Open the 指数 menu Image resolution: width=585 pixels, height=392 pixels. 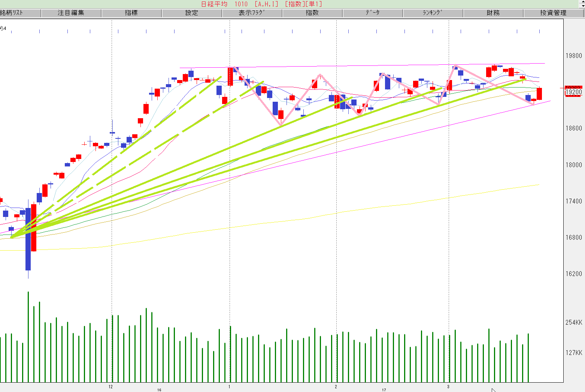312,13
